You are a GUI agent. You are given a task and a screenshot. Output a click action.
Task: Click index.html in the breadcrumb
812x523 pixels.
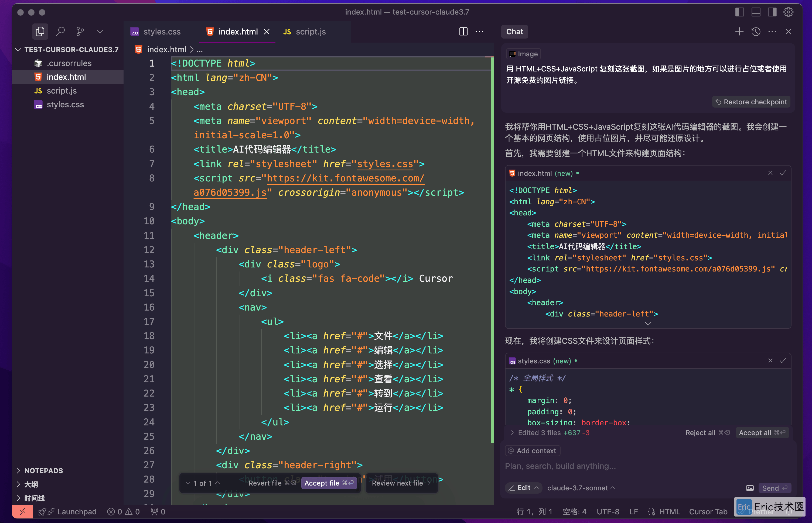coord(166,50)
